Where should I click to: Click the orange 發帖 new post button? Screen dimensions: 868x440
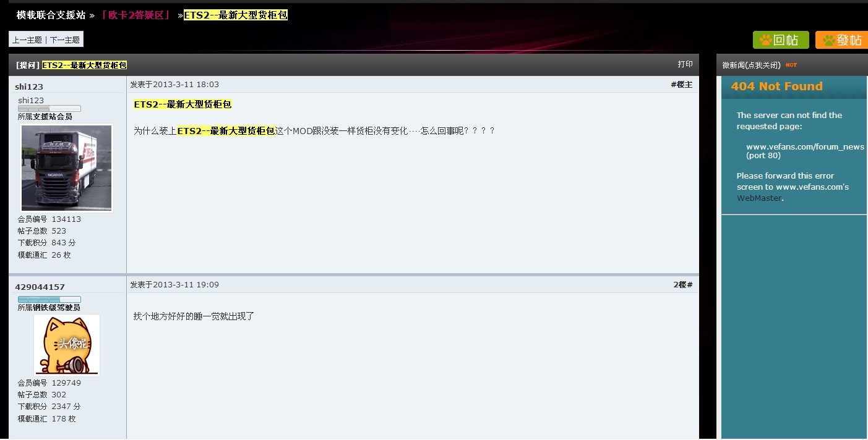pos(841,40)
